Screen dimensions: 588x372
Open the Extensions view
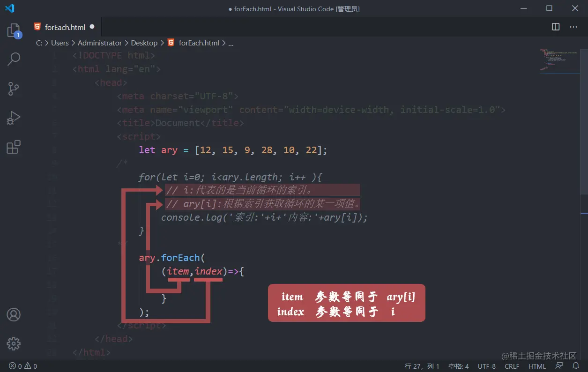pyautogui.click(x=14, y=147)
